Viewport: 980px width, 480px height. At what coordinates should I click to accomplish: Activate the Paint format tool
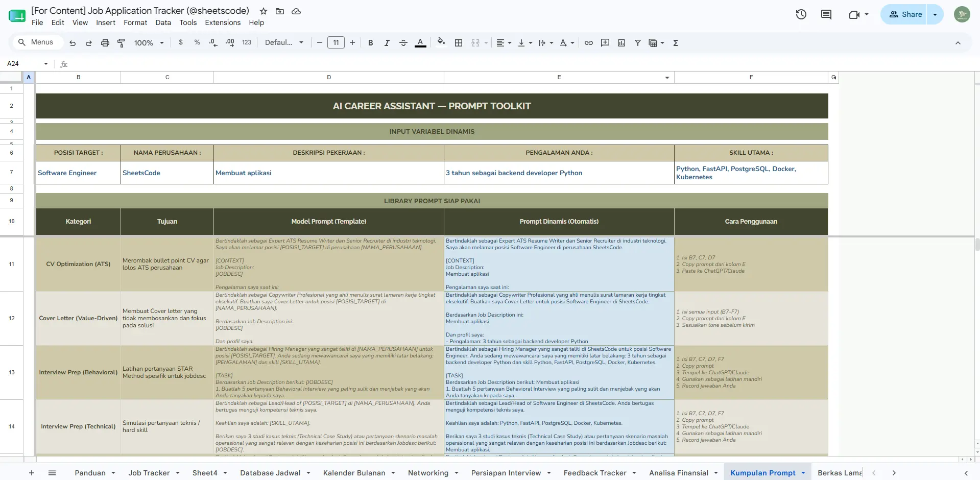(x=121, y=43)
